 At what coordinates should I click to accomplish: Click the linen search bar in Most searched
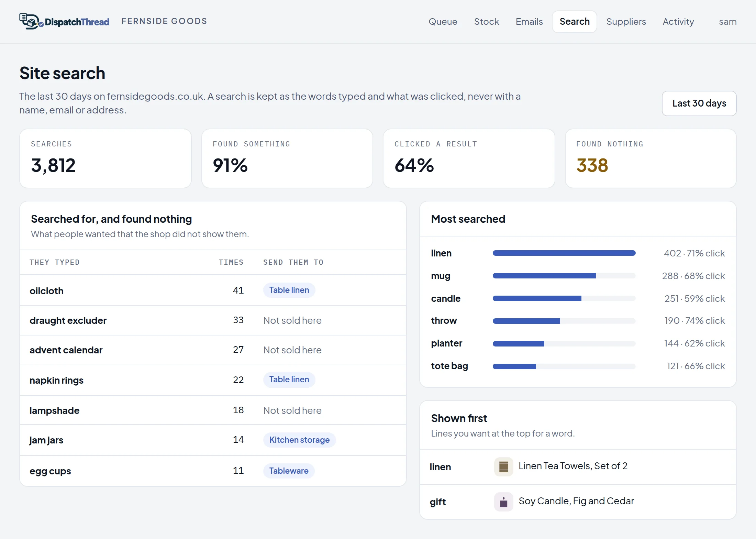pyautogui.click(x=564, y=253)
